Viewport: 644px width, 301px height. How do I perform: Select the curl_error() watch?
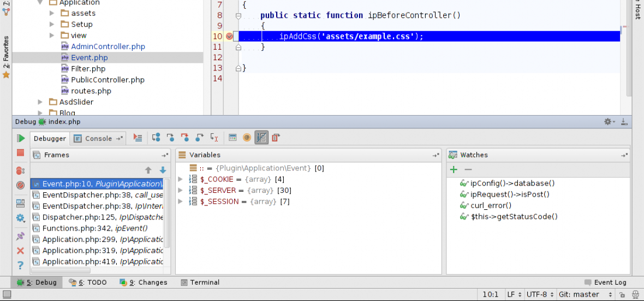click(x=491, y=205)
